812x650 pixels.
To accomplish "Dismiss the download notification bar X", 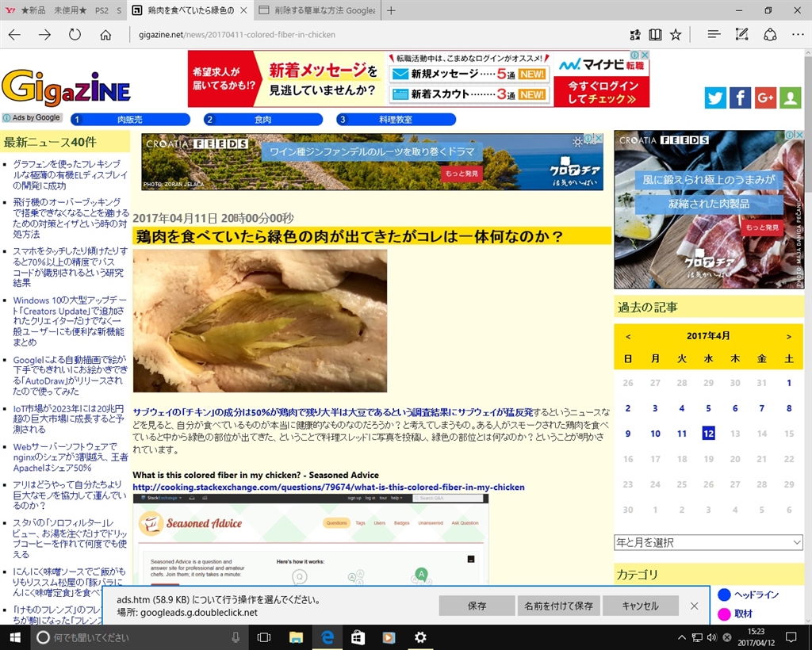I will click(x=695, y=606).
